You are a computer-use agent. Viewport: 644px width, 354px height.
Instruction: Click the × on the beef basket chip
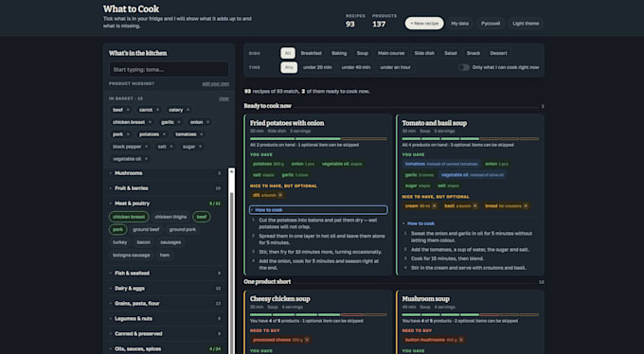128,110
